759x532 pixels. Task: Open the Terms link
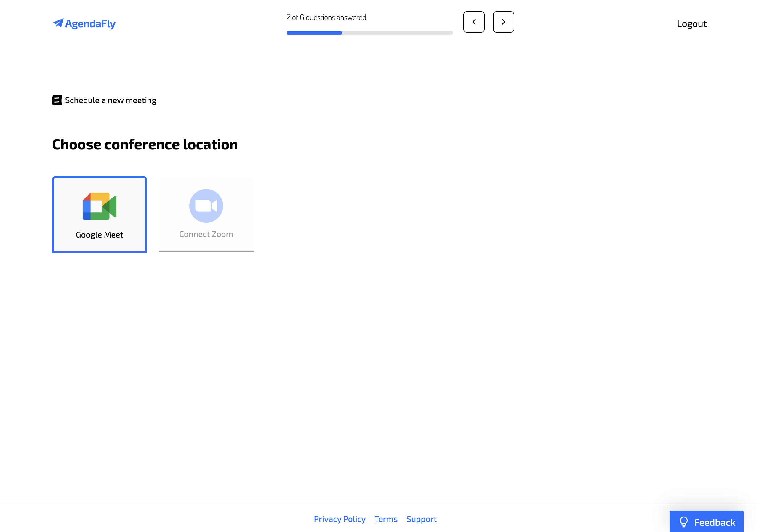pos(386,519)
